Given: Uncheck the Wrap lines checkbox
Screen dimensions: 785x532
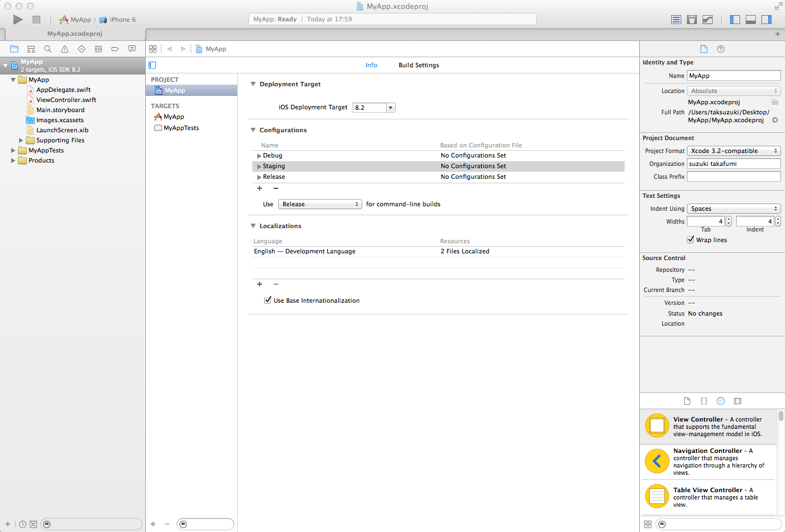Looking at the screenshot, I should click(x=690, y=240).
